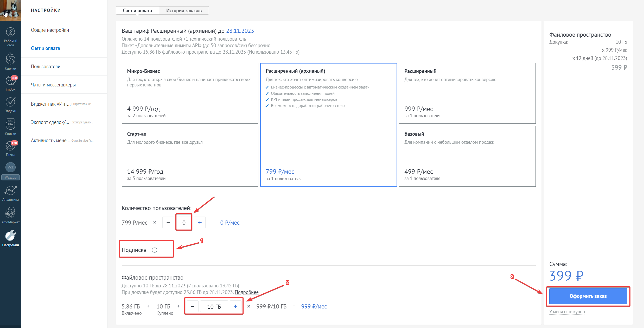Select the Базовый tariff card
The width and height of the screenshot is (644, 328).
click(467, 156)
